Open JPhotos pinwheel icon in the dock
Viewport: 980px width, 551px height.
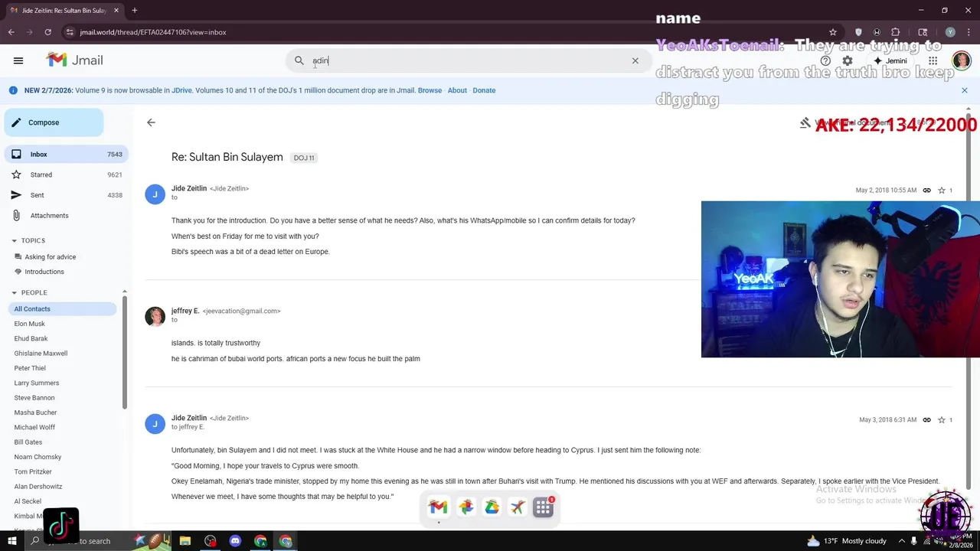pos(465,507)
